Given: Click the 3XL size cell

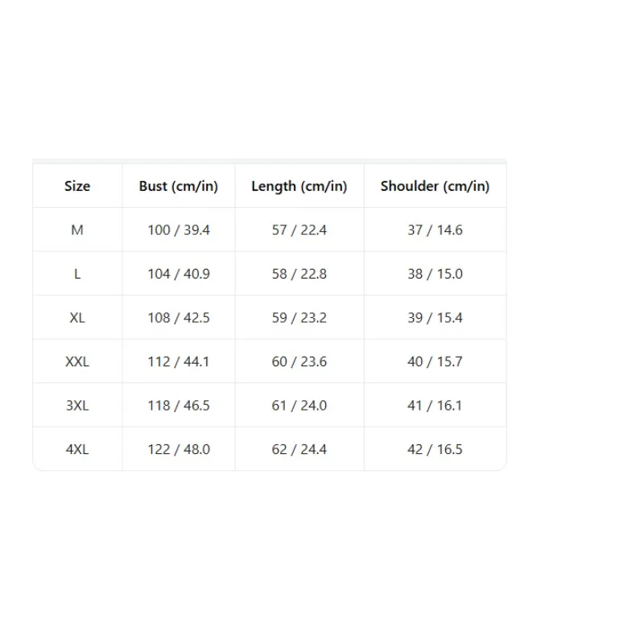Looking at the screenshot, I should [77, 406].
